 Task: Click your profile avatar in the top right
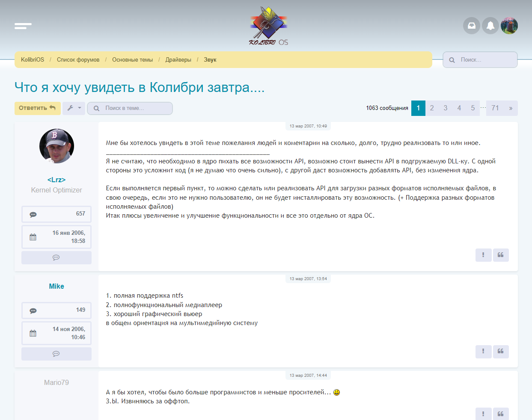tap(509, 26)
